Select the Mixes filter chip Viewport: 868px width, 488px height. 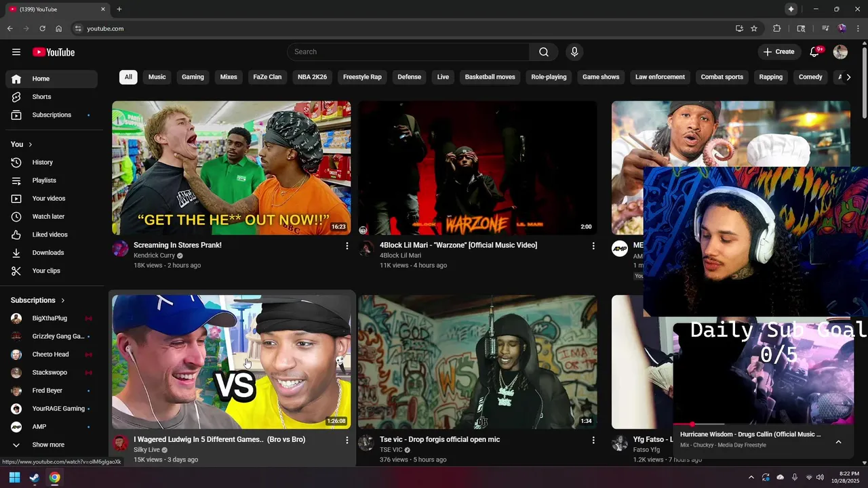tap(229, 77)
